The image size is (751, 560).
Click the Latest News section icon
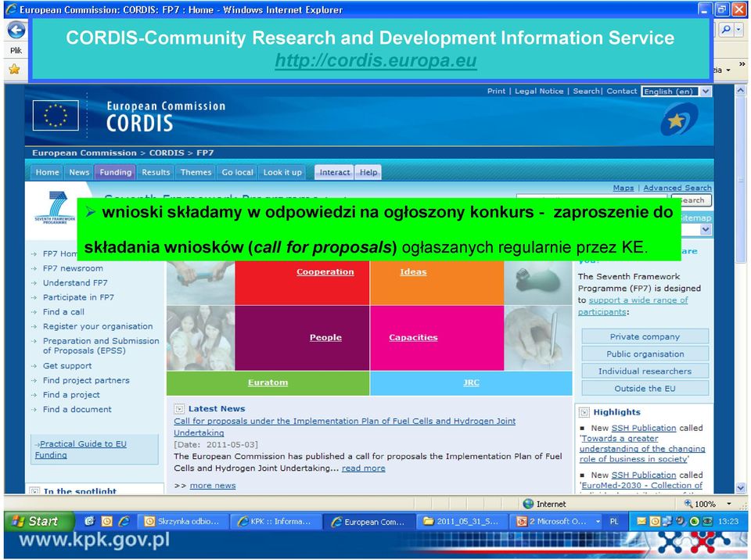click(179, 408)
